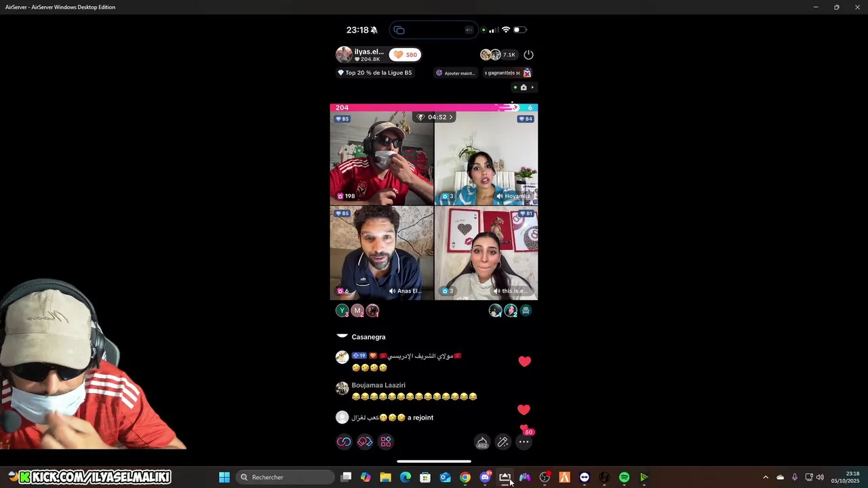
Task: Toggle Hoyamliz speaker mute icon
Action: (500, 196)
